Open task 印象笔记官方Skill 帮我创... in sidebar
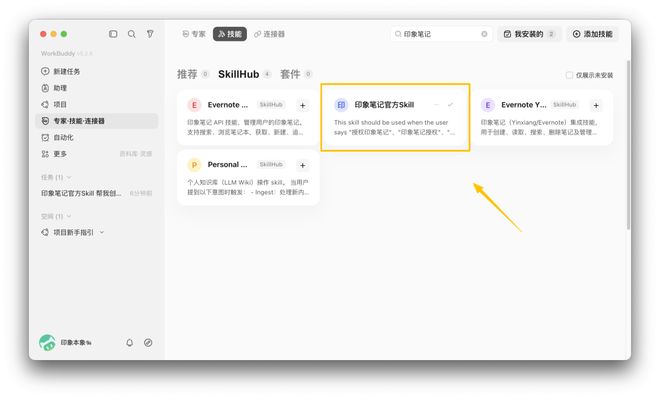The image size is (660, 398). 96,193
